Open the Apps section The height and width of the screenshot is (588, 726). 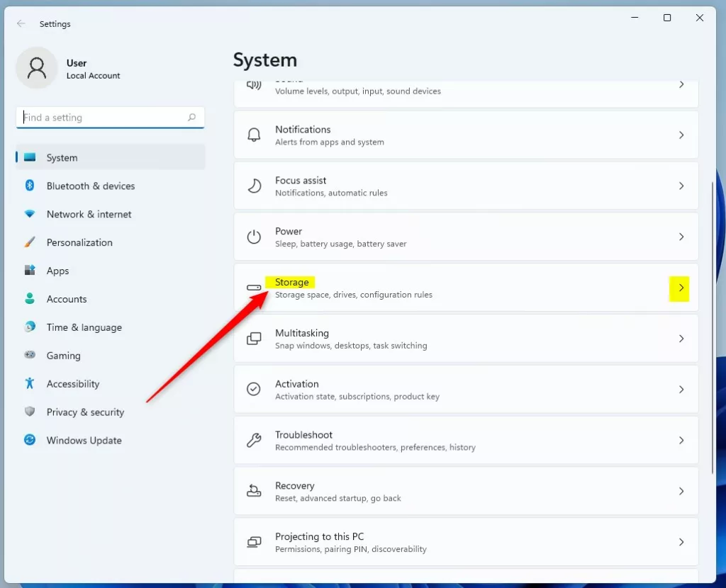point(110,271)
